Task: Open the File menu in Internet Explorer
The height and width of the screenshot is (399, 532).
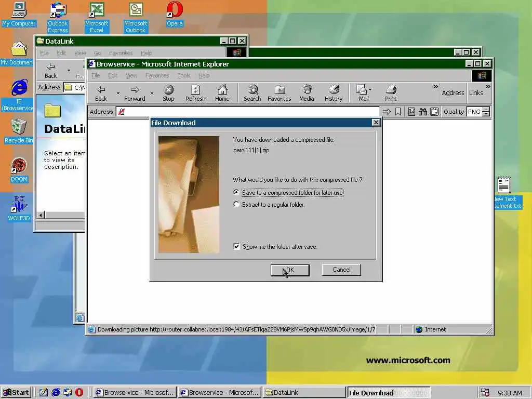Action: click(96, 75)
